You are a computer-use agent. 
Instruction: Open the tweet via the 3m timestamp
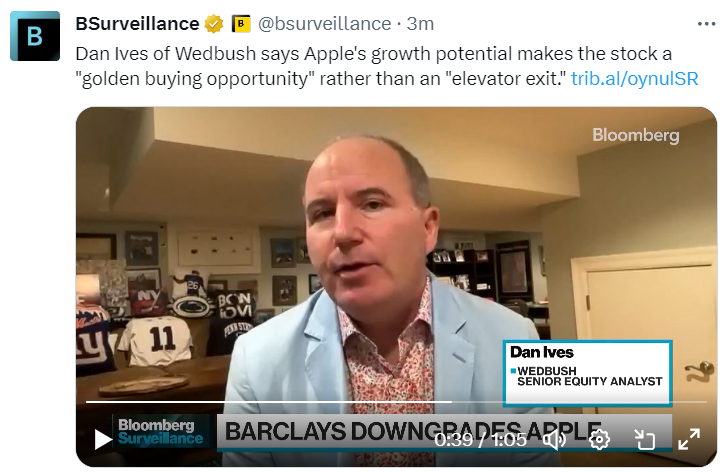pyautogui.click(x=420, y=24)
